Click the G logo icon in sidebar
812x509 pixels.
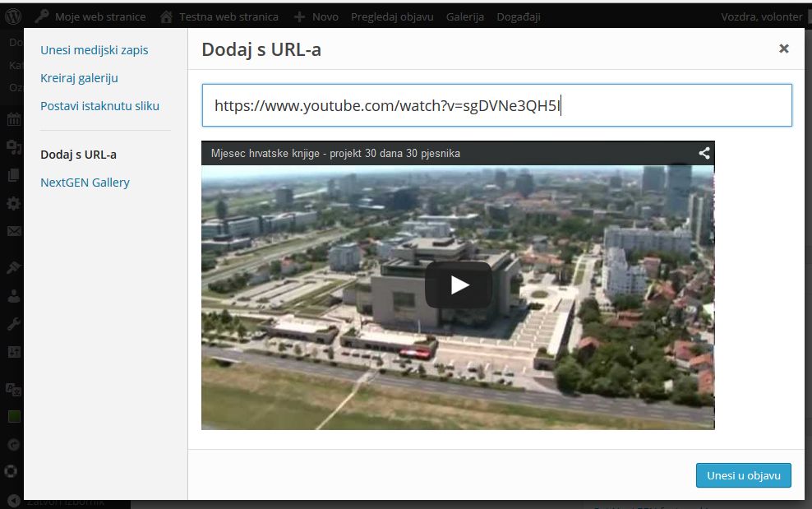pyautogui.click(x=13, y=444)
